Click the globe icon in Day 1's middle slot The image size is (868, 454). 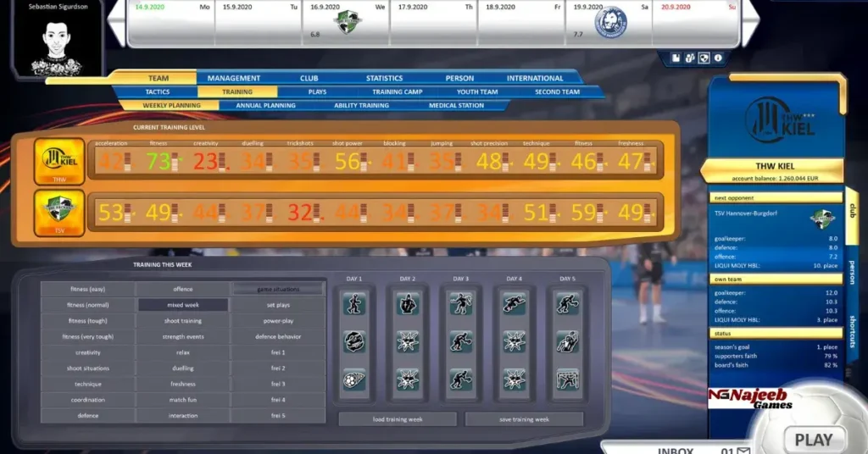point(354,341)
